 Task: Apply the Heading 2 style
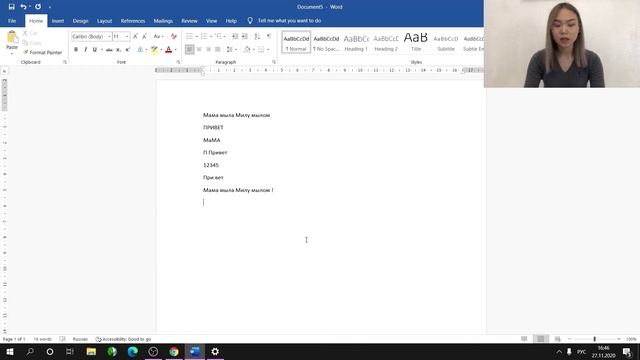386,42
